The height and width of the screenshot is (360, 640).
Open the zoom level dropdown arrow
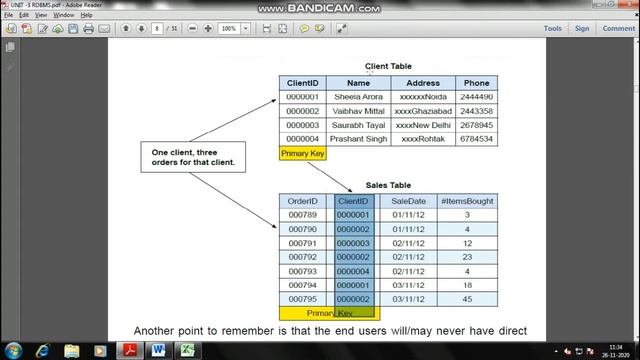[246, 29]
